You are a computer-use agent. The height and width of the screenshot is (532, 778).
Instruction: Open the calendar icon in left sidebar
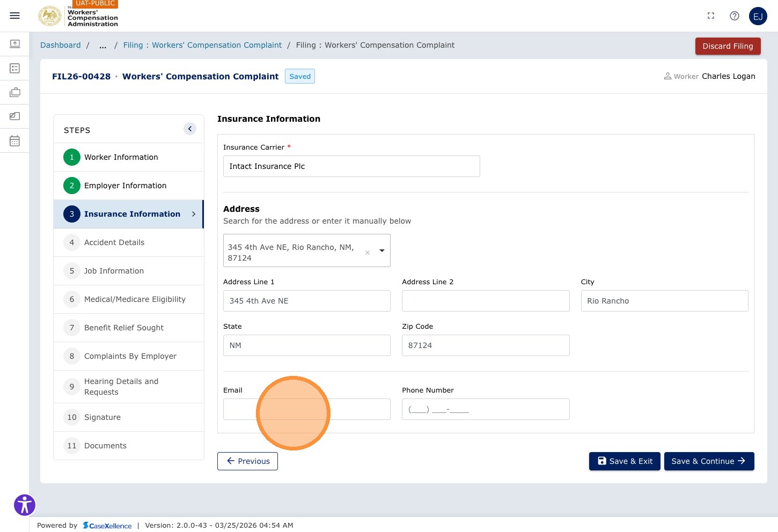point(15,141)
